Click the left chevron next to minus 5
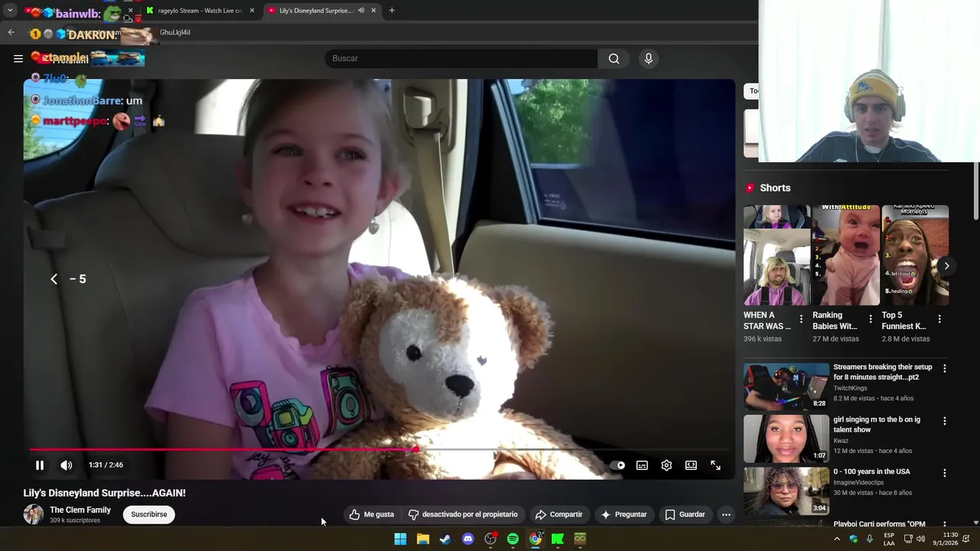Image resolution: width=980 pixels, height=551 pixels. 54,279
